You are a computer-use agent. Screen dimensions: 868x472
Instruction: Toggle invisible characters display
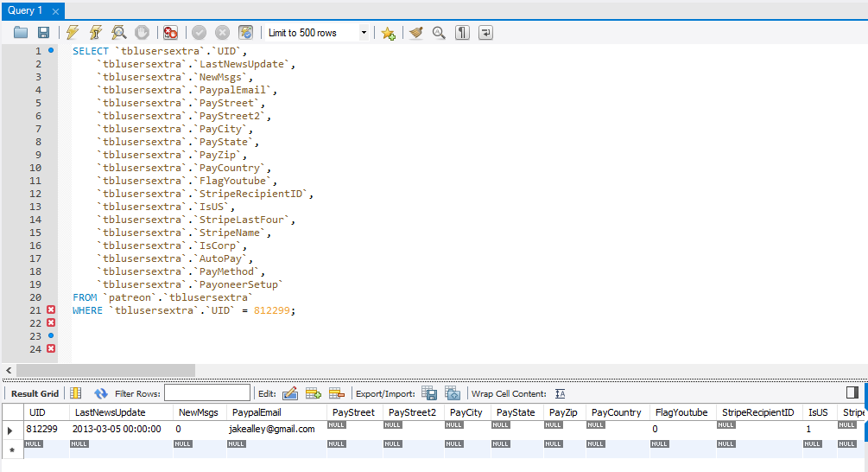pyautogui.click(x=462, y=33)
